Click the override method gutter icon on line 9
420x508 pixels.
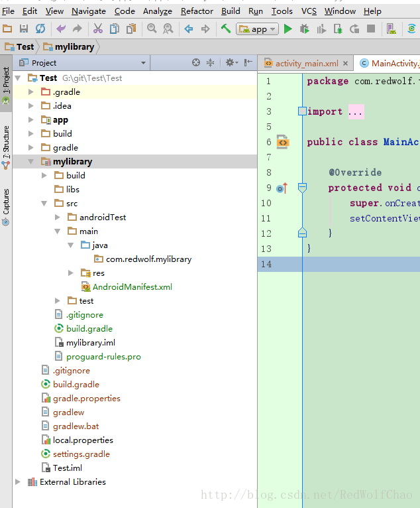pyautogui.click(x=282, y=188)
